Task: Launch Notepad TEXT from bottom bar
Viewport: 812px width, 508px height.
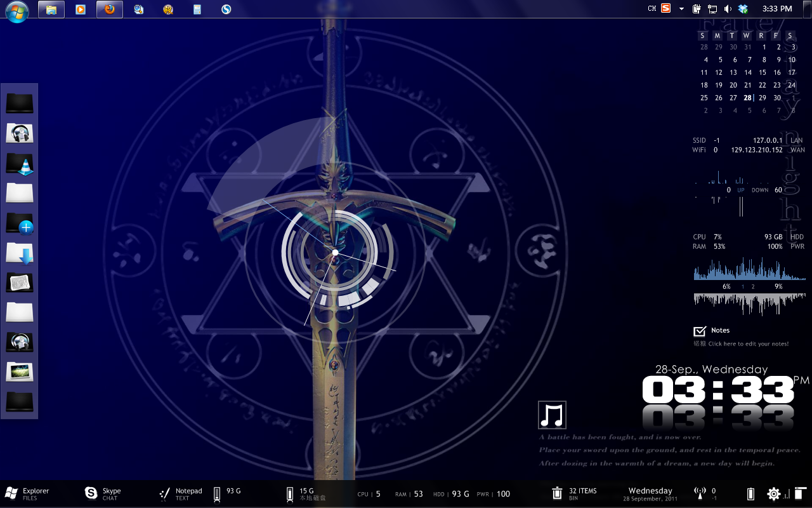Action: click(181, 493)
